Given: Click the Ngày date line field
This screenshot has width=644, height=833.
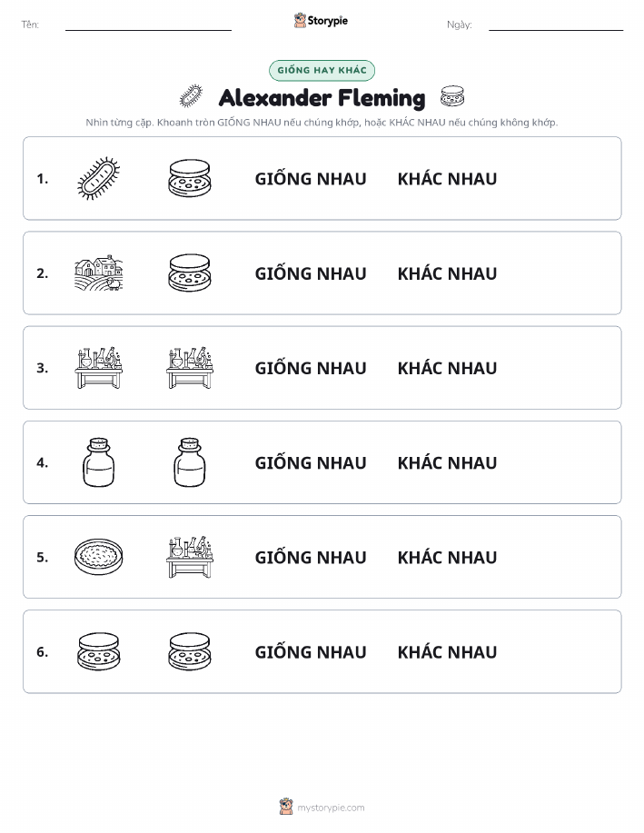Looking at the screenshot, I should pyautogui.click(x=556, y=25).
